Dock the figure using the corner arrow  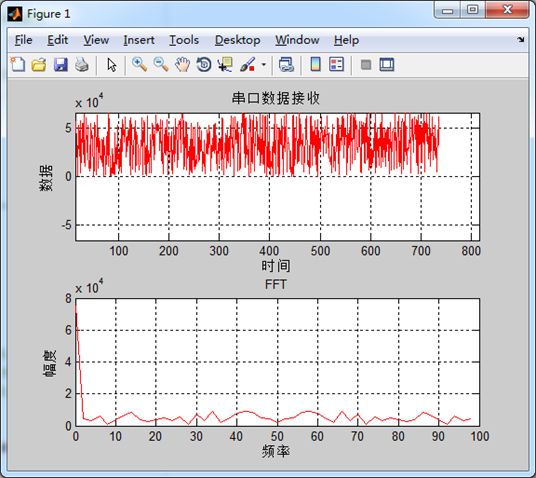521,40
